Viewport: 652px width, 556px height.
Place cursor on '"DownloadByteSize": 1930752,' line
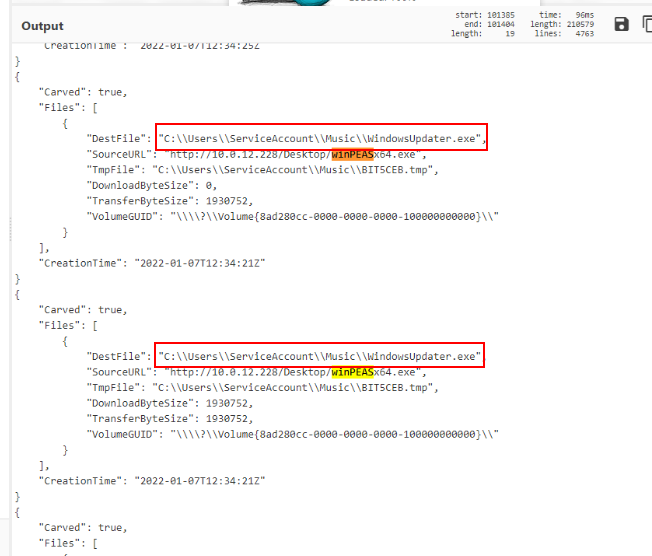point(170,403)
